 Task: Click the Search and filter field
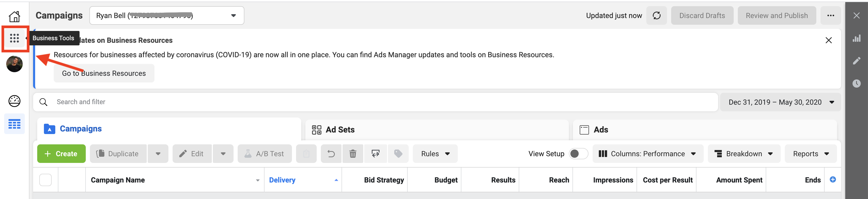click(x=376, y=102)
